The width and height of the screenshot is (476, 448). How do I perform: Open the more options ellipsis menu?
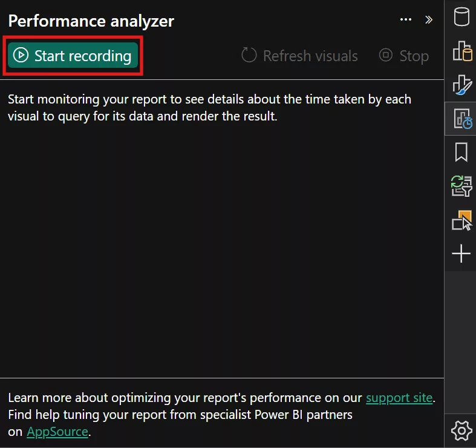click(x=406, y=20)
